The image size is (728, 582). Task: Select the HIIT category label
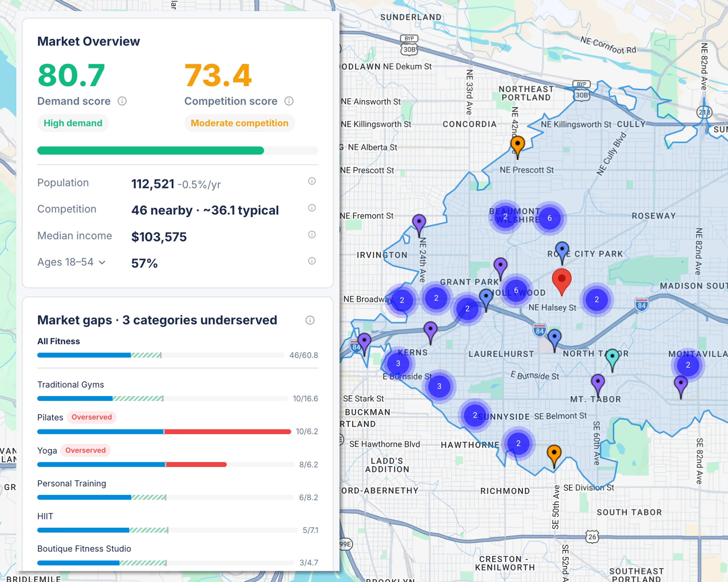(45, 516)
